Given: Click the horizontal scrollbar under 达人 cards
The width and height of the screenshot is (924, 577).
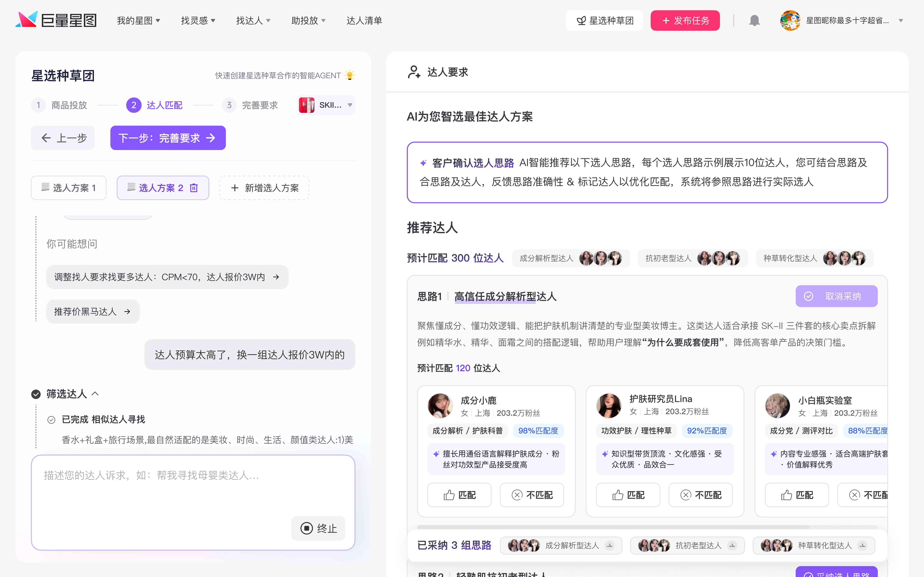Looking at the screenshot, I should 613,527.
